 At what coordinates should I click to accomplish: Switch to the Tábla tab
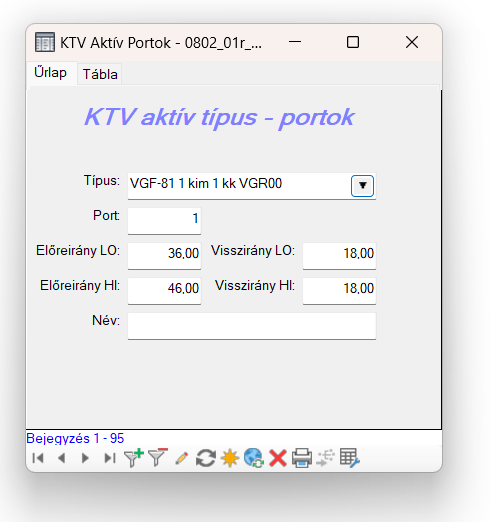tap(100, 74)
